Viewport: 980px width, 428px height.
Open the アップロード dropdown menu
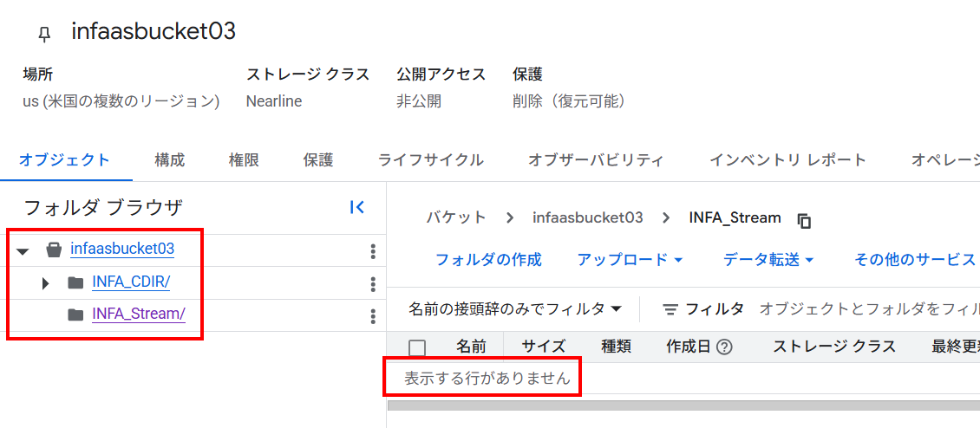(630, 259)
